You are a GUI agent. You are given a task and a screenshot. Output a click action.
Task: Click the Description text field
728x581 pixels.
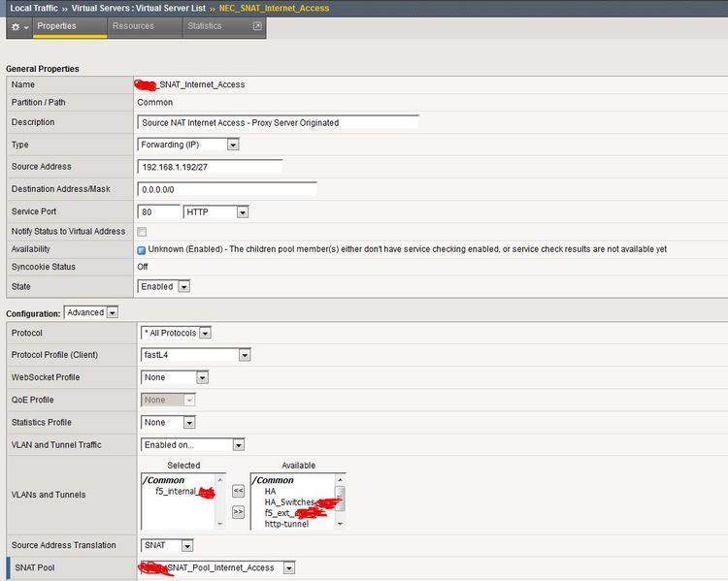tap(279, 122)
